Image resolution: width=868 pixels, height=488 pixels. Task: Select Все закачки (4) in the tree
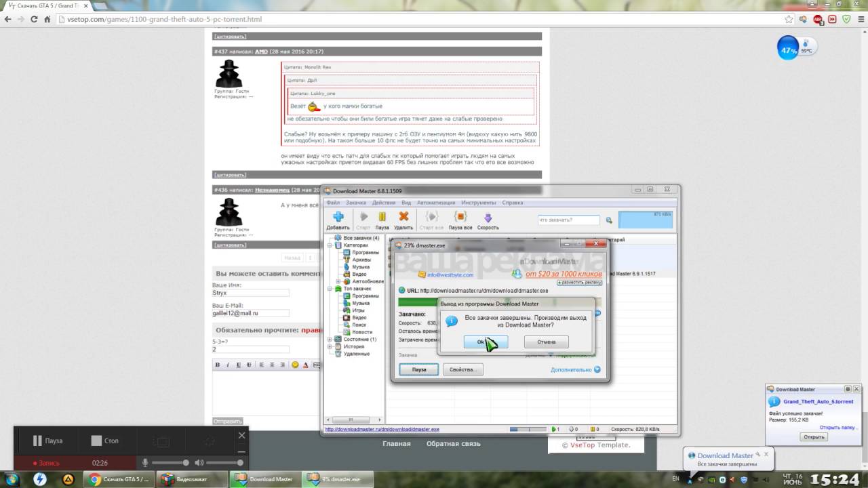click(361, 238)
